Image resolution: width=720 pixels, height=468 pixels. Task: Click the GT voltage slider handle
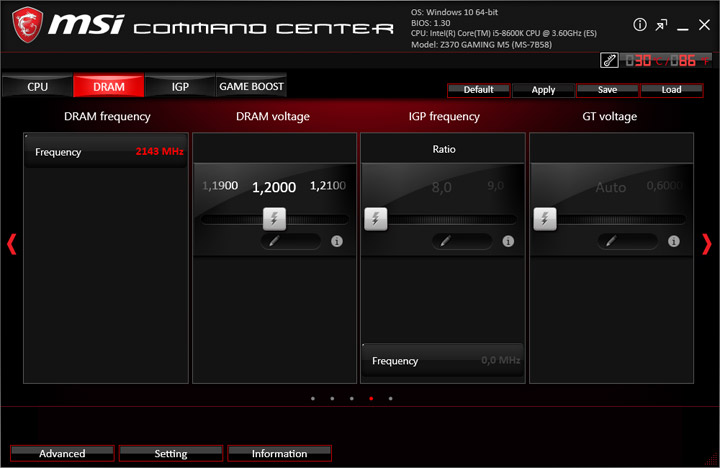[545, 219]
